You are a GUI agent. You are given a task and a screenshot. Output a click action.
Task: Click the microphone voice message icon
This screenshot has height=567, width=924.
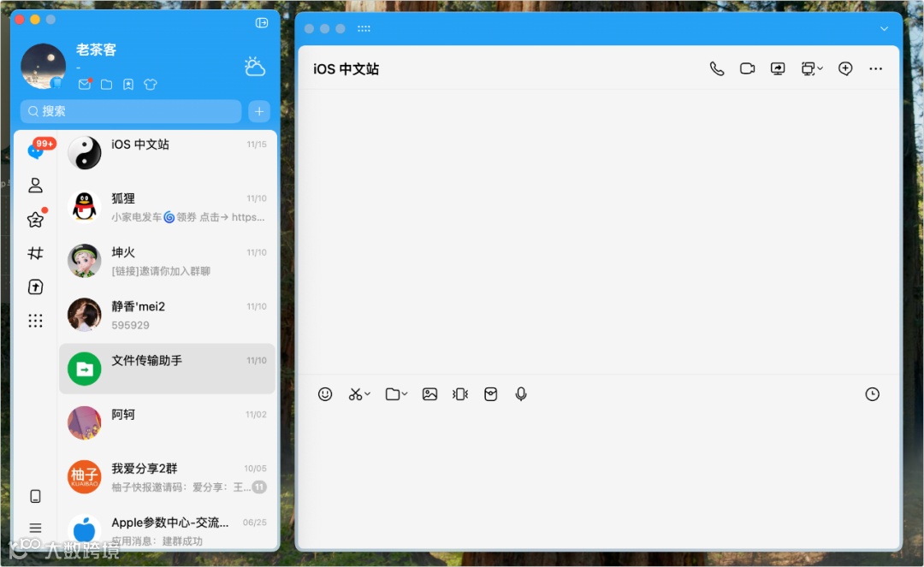point(521,394)
